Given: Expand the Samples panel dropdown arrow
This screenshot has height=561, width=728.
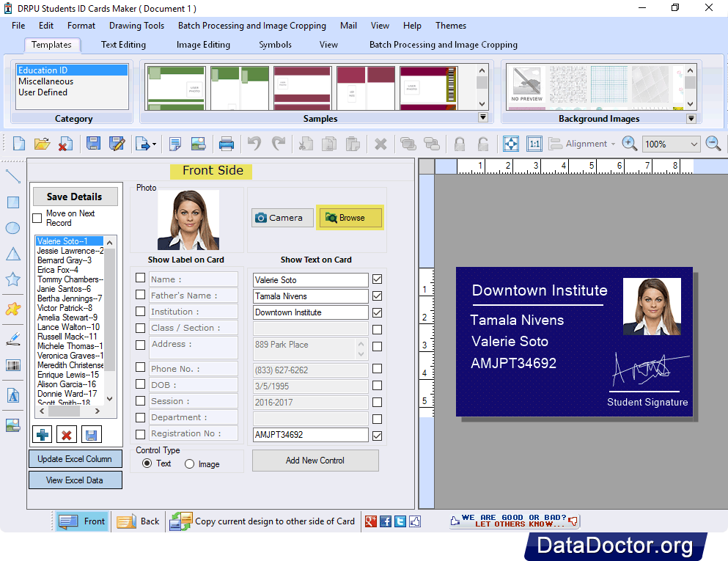Looking at the screenshot, I should (483, 117).
